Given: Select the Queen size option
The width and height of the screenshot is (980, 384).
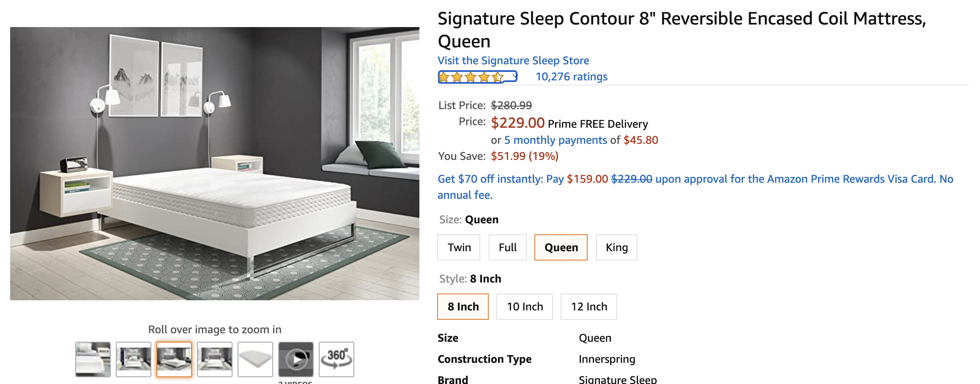Looking at the screenshot, I should (561, 247).
